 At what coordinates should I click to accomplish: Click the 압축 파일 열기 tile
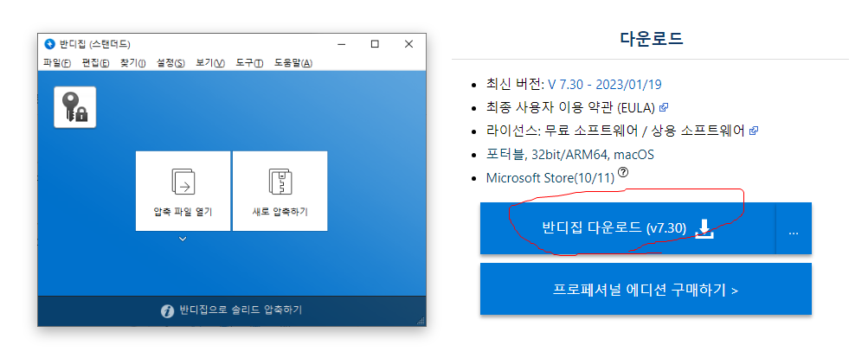[183, 191]
